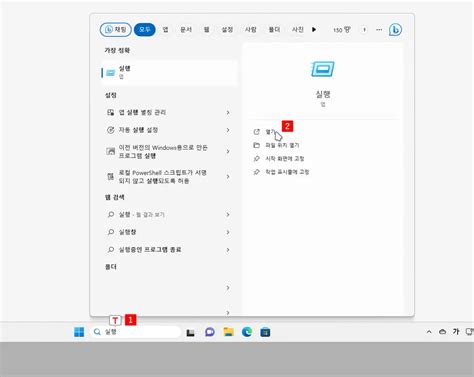Switch to the 설정 filter tab

point(227,30)
